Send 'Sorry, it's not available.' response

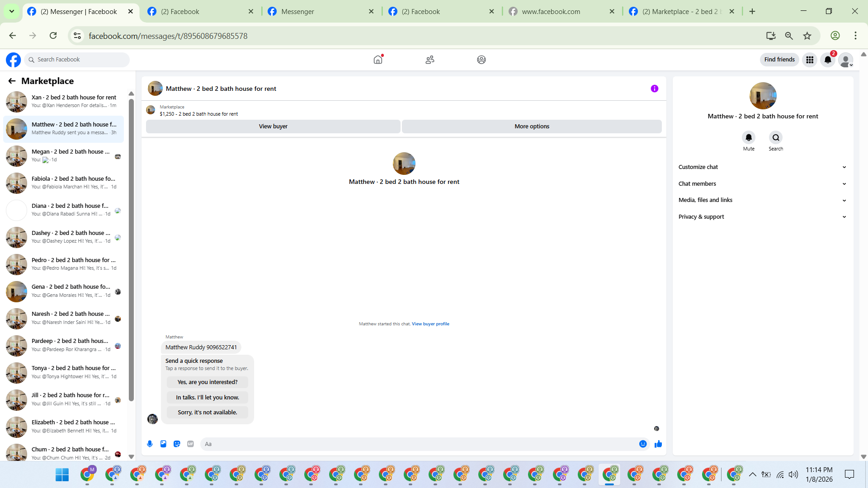pyautogui.click(x=208, y=413)
